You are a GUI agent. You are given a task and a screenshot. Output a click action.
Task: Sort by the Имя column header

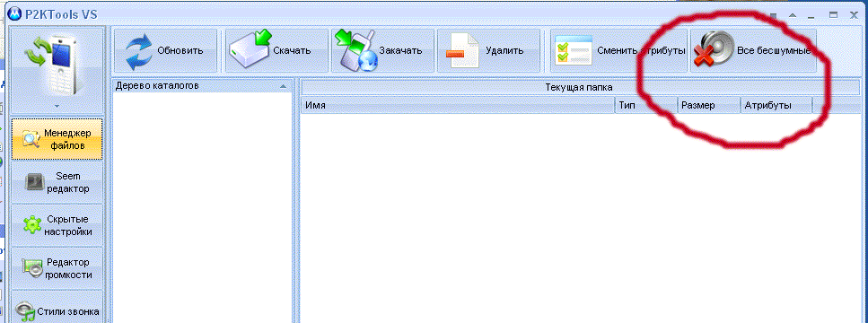click(x=458, y=105)
